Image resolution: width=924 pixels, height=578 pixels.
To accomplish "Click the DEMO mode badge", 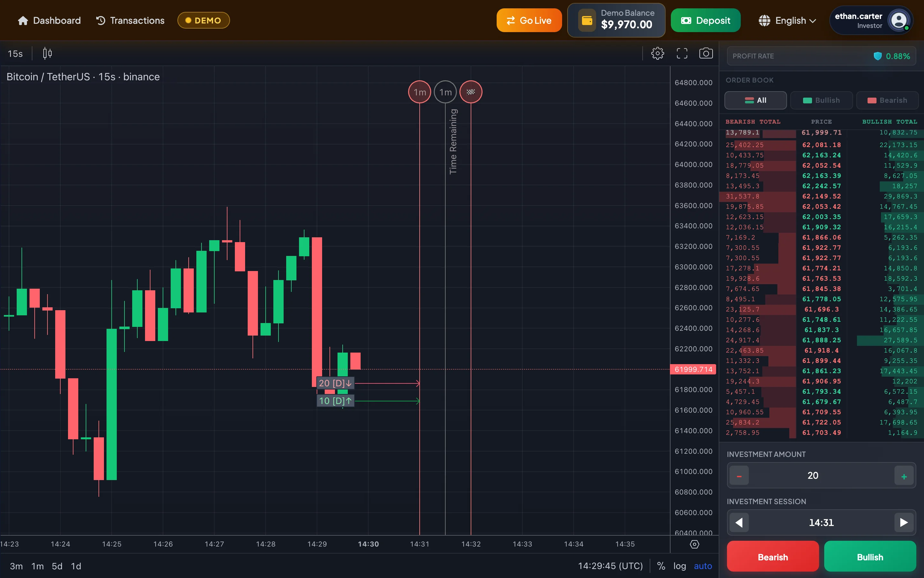I will [203, 21].
